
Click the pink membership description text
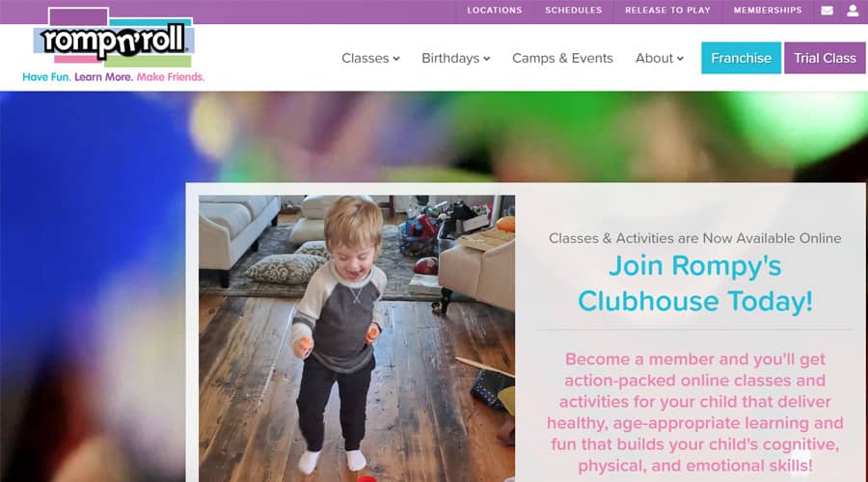pyautogui.click(x=695, y=413)
